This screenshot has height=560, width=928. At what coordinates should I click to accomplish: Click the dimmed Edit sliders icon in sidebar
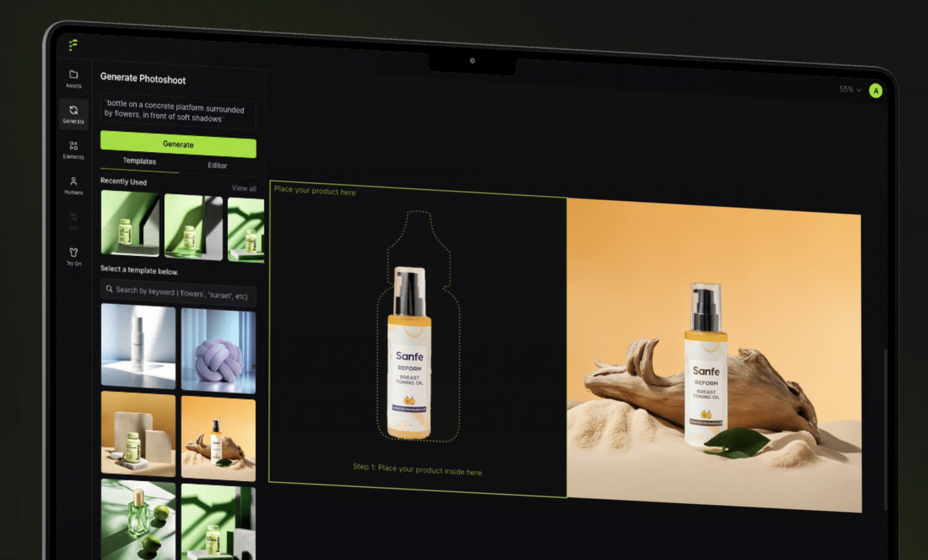pos(73,217)
